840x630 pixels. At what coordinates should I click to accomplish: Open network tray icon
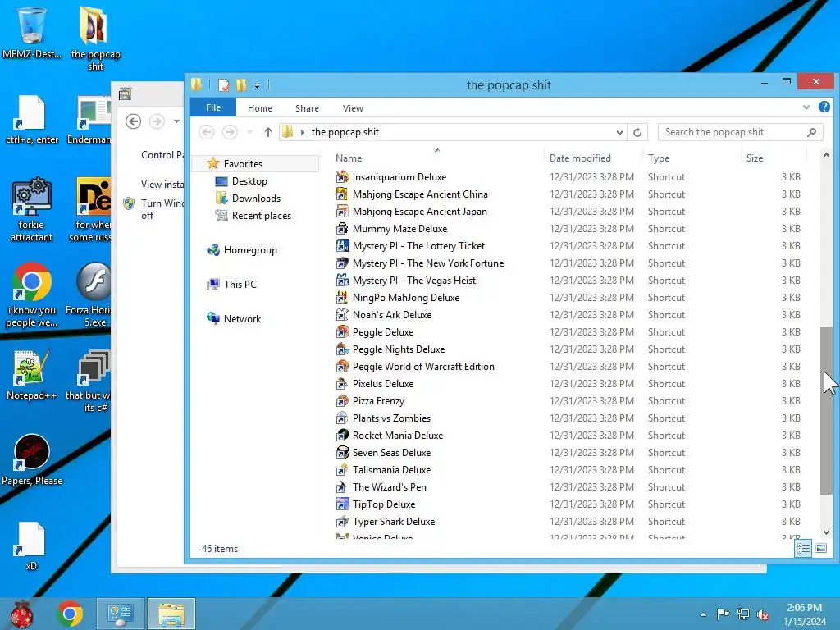(x=743, y=614)
